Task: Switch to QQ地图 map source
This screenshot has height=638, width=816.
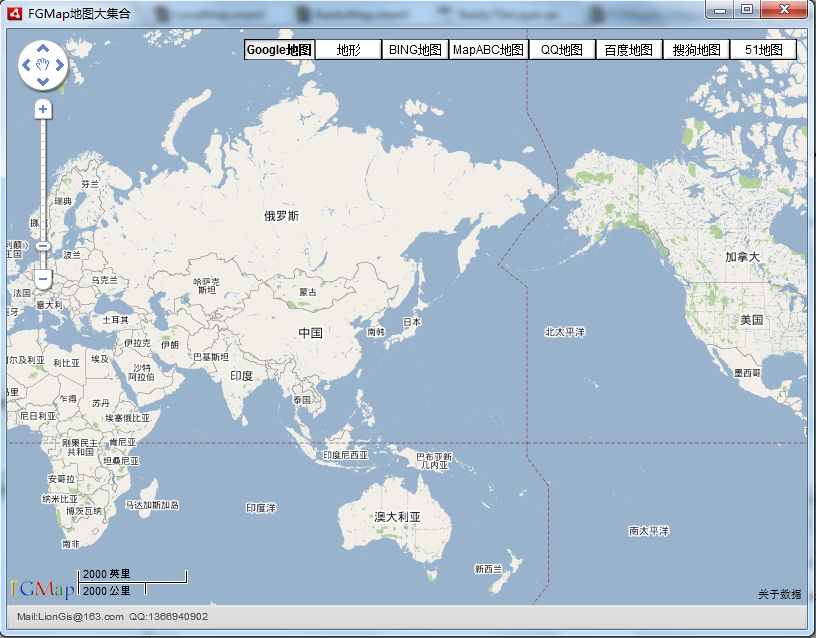Action: point(562,50)
